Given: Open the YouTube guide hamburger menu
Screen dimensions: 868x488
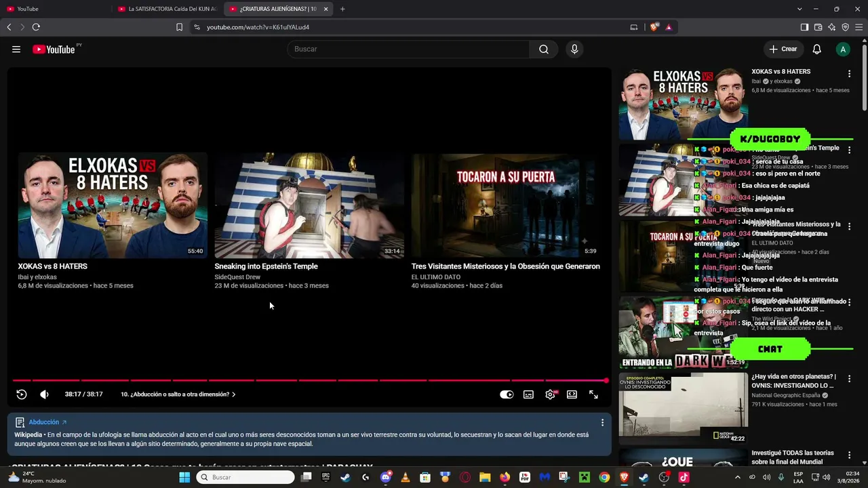Looking at the screenshot, I should (16, 49).
